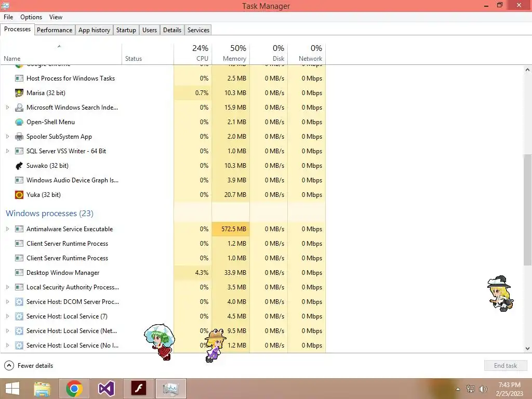The width and height of the screenshot is (532, 399).
Task: Click the scrollbar down arrow
Action: tap(527, 348)
